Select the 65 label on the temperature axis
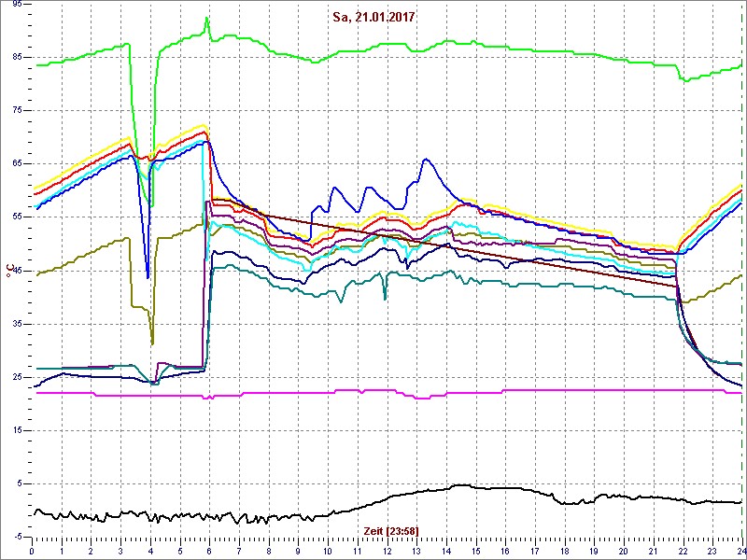The width and height of the screenshot is (747, 560). click(17, 164)
